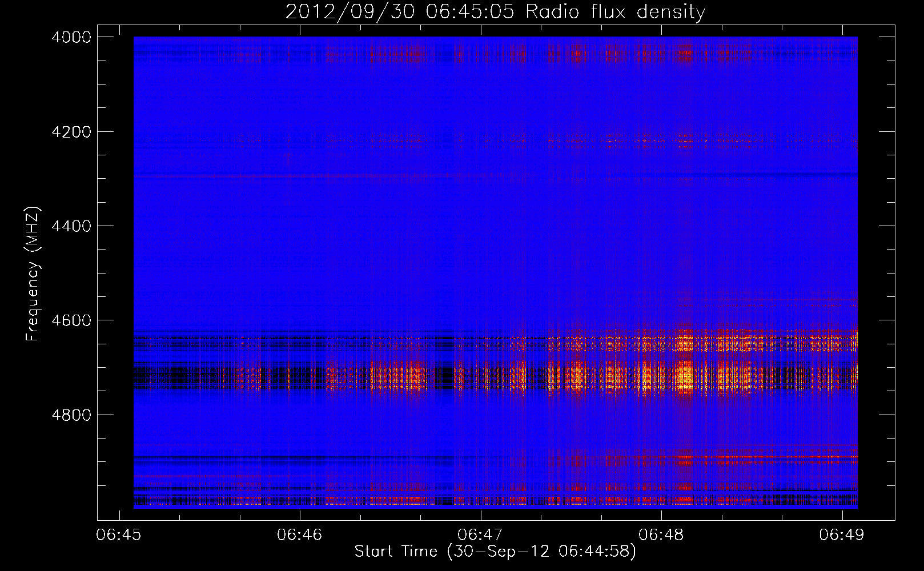The width and height of the screenshot is (924, 571).
Task: Click the 'Frequency (MHZ)' y-axis label
Action: (33, 274)
